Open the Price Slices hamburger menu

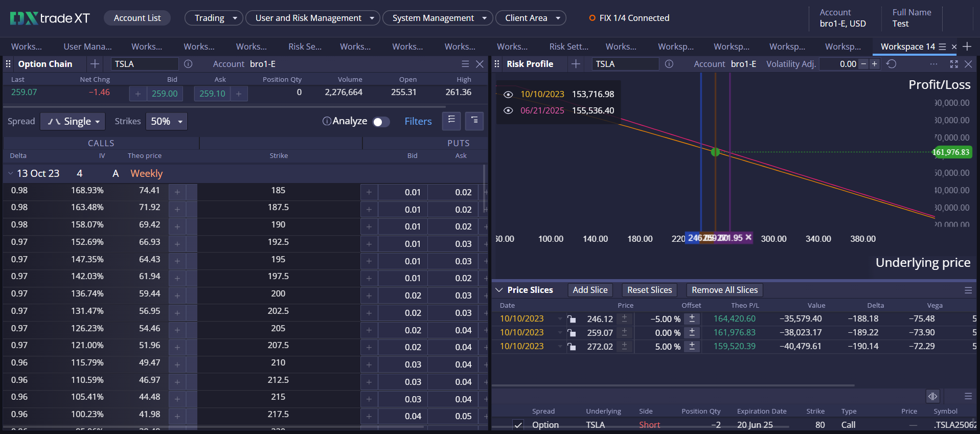click(x=968, y=290)
